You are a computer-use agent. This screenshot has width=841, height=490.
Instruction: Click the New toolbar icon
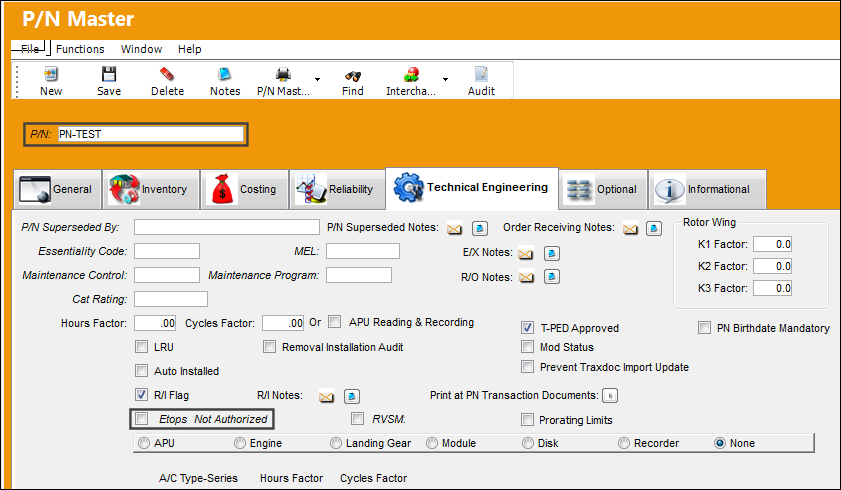coord(51,74)
